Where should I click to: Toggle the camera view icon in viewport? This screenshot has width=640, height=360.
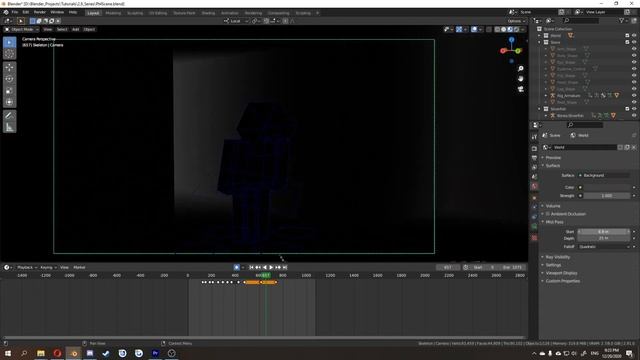pyautogui.click(x=520, y=89)
